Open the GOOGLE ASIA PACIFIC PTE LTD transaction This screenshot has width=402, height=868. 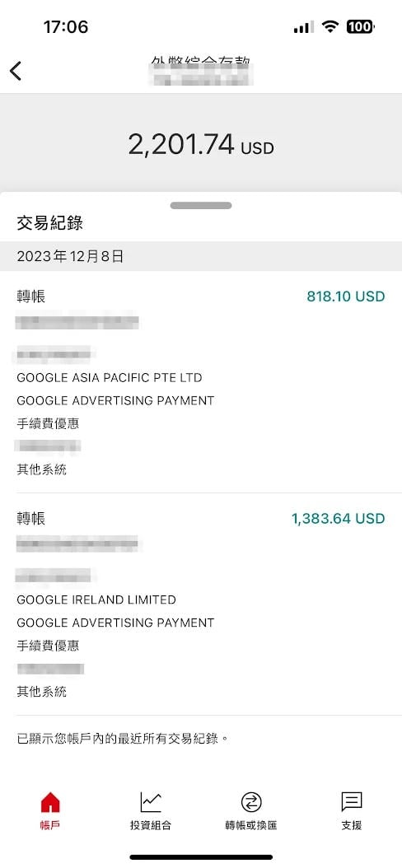110,378
